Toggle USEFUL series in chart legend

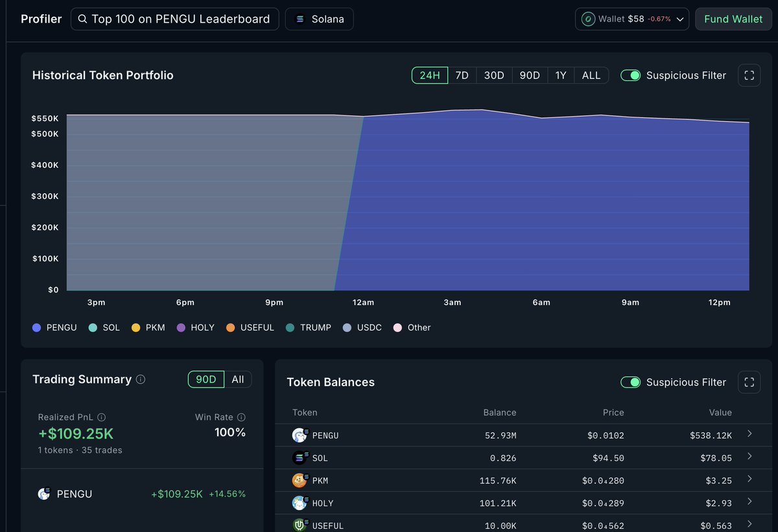coord(250,328)
